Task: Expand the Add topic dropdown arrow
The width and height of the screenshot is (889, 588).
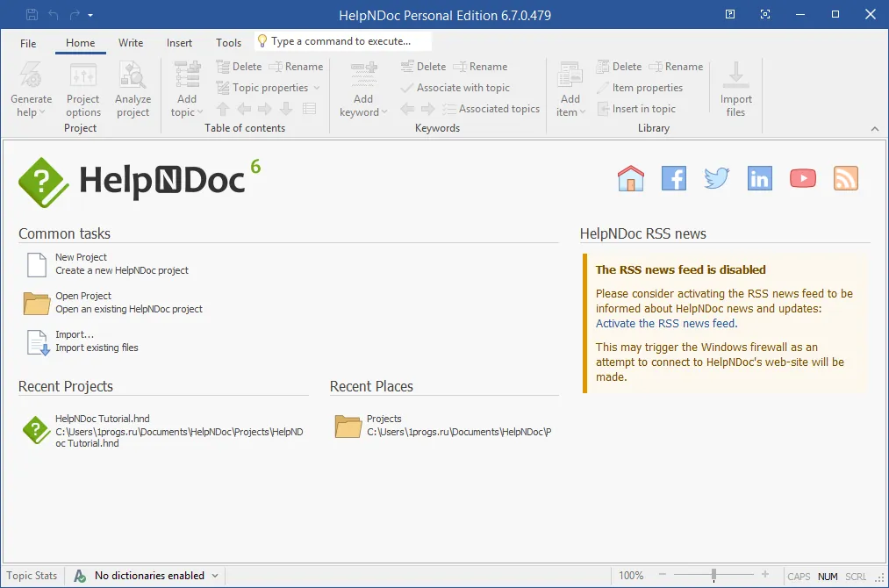Action: [x=199, y=112]
